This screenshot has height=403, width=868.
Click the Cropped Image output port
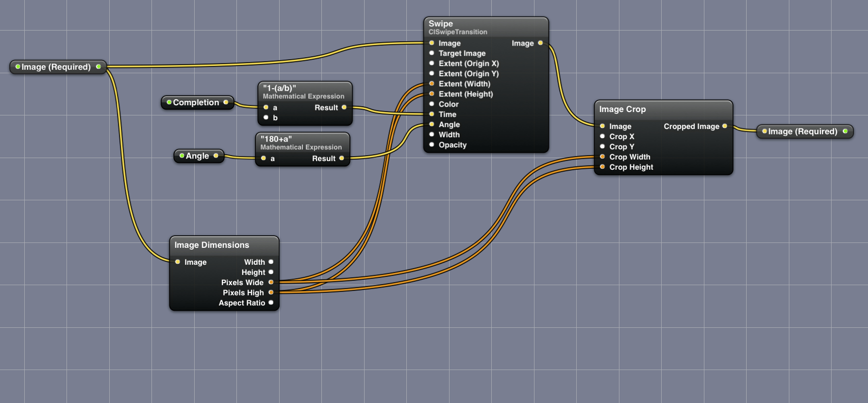725,126
